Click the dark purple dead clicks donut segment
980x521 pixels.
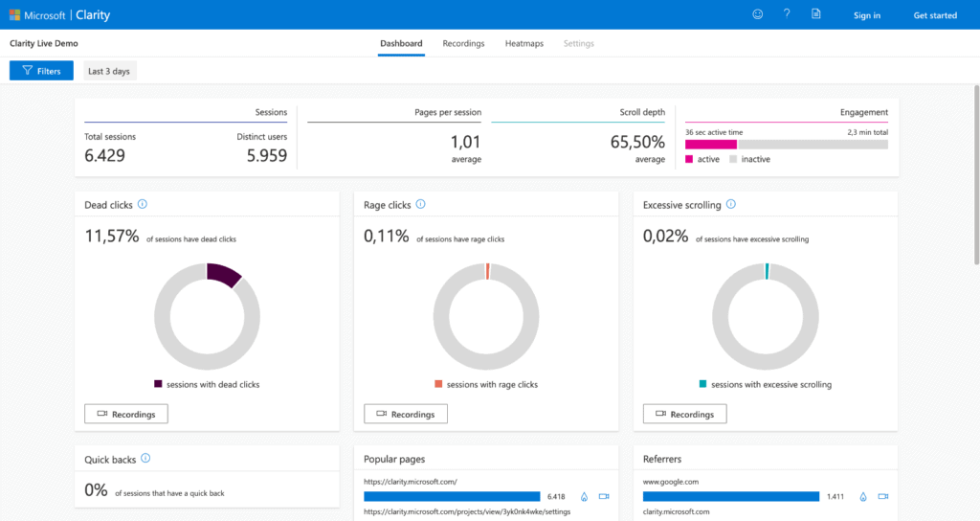coord(225,274)
